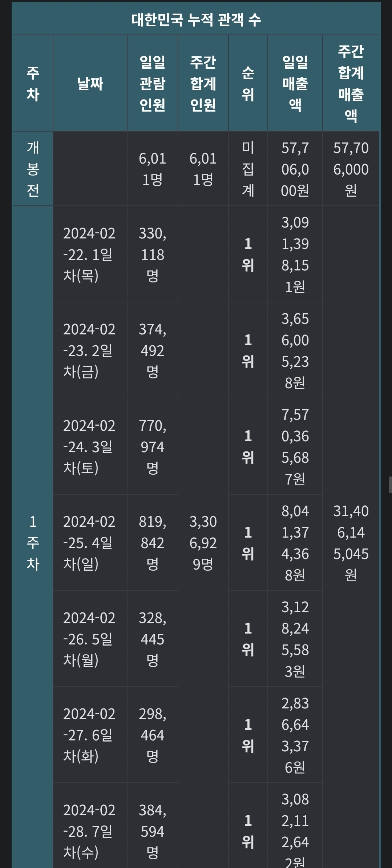The height and width of the screenshot is (868, 392).
Task: Click the scrollbar handle on right edge
Action: (390, 485)
